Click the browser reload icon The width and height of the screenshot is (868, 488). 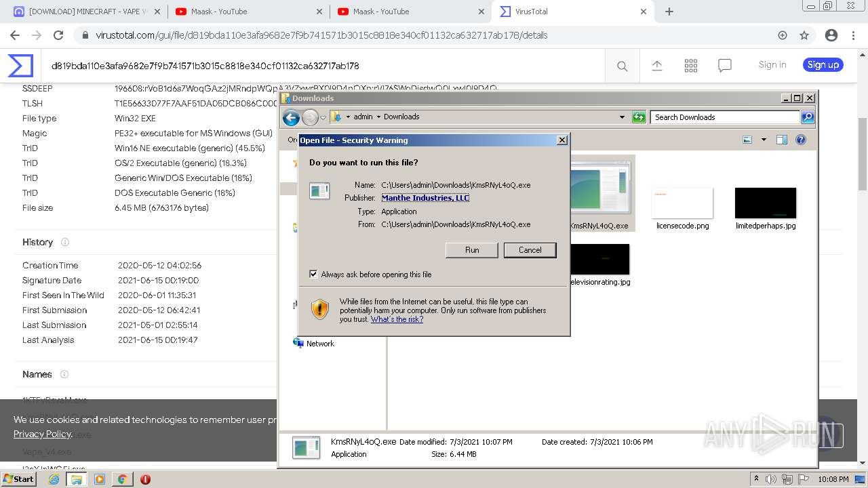(x=58, y=35)
